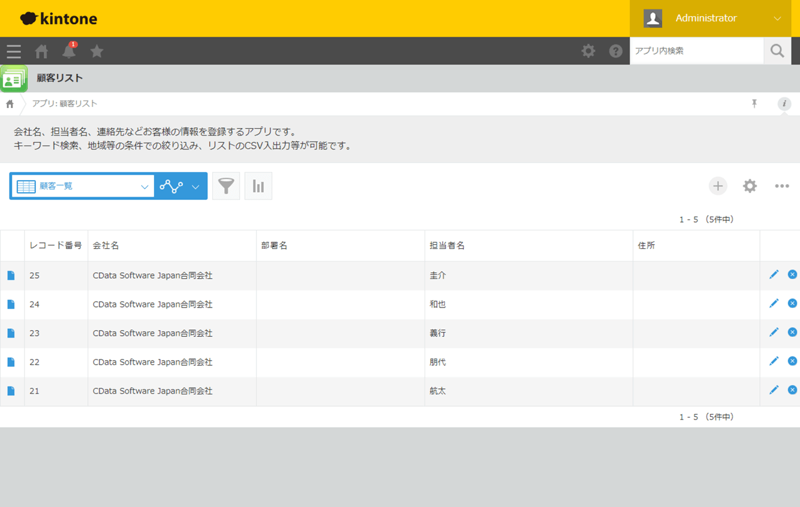Open details of record 23
The height and width of the screenshot is (507, 800).
[11, 333]
